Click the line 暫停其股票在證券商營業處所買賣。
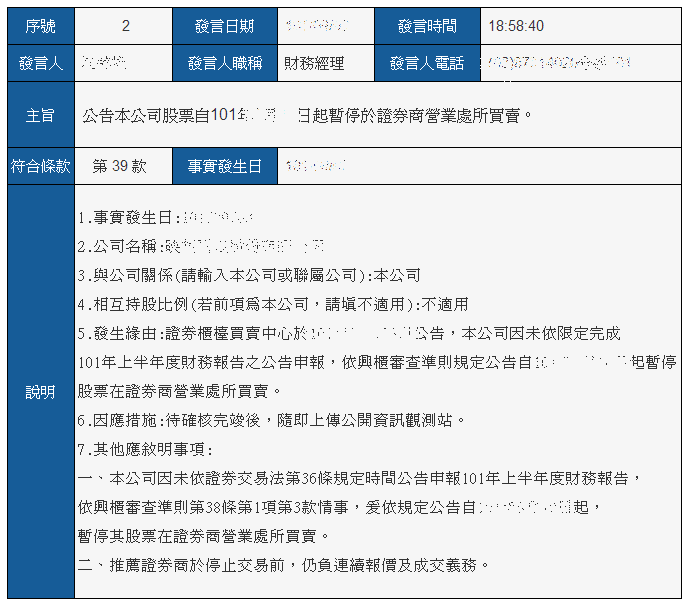This screenshot has height=605, width=689. [203, 536]
